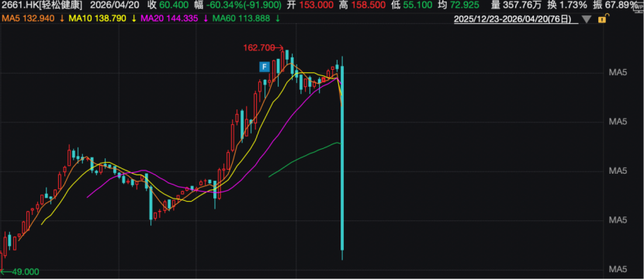644x280 pixels.
Task: Click the change value -60.34%(-91.900)
Action: point(244,5)
